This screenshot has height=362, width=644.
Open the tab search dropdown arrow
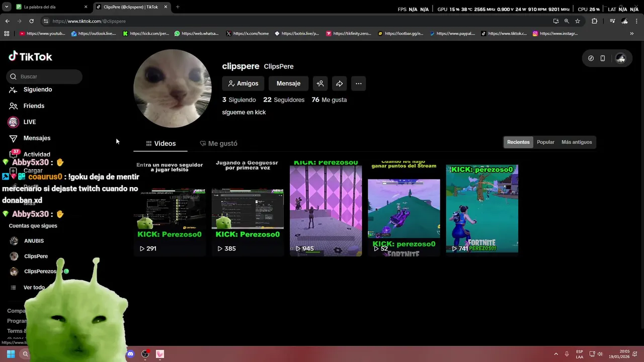(6, 7)
